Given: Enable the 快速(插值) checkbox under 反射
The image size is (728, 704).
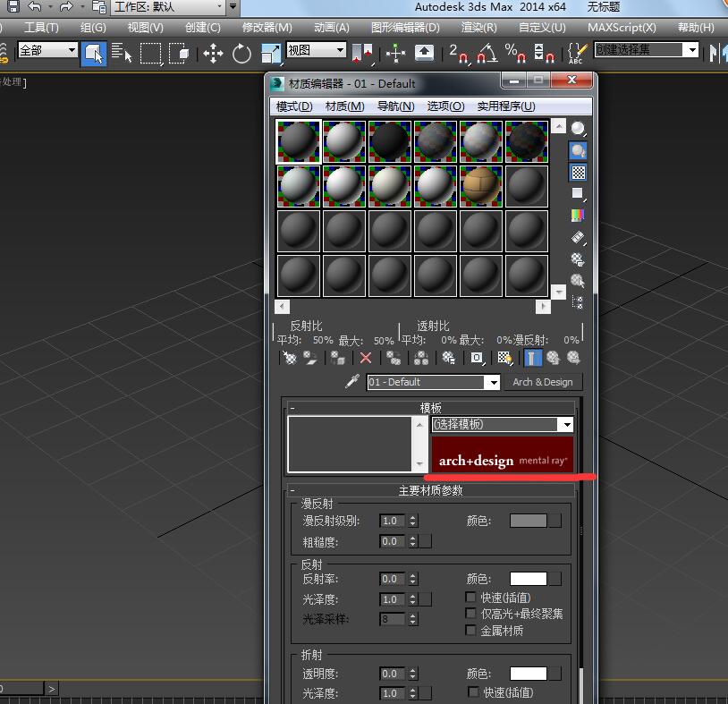Looking at the screenshot, I should coord(471,597).
